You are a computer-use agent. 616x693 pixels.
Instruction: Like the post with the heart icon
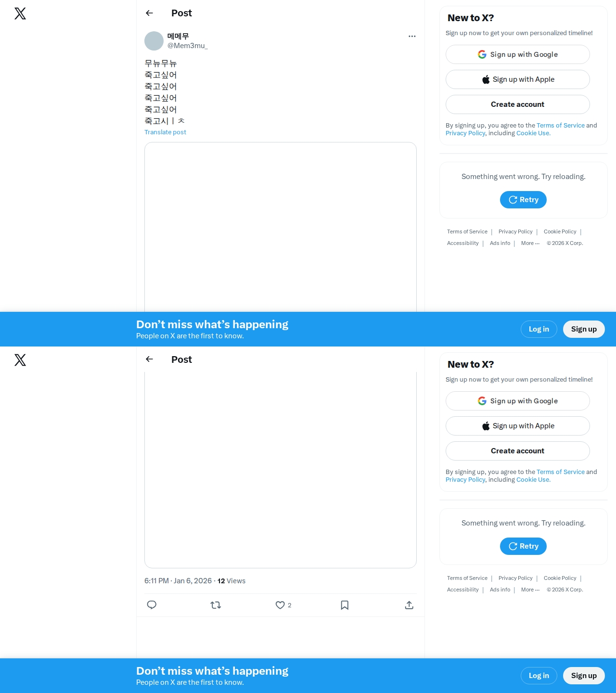tap(280, 605)
